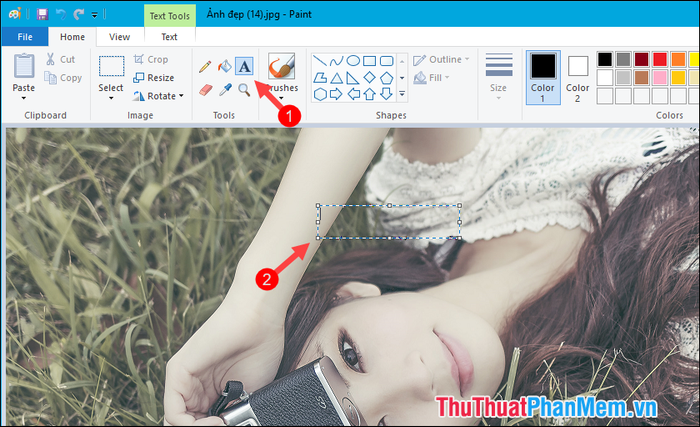Viewport: 700px width, 427px height.
Task: Pick the light gray color swatch
Action: point(623,77)
